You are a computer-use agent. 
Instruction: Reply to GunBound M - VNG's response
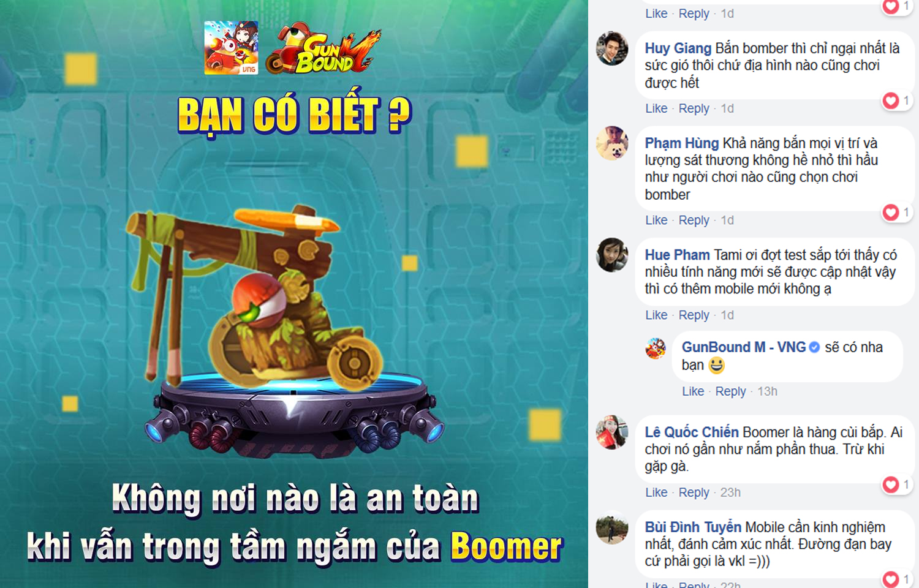pos(730,391)
